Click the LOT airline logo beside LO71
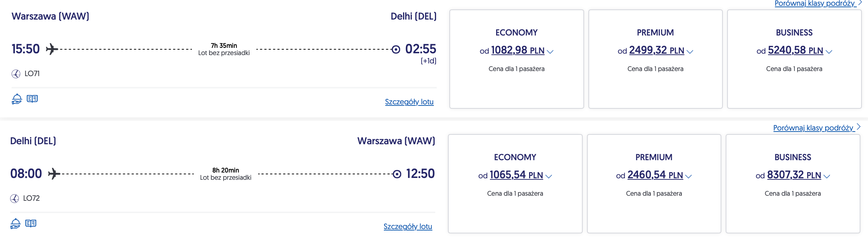The image size is (868, 241). point(16,74)
